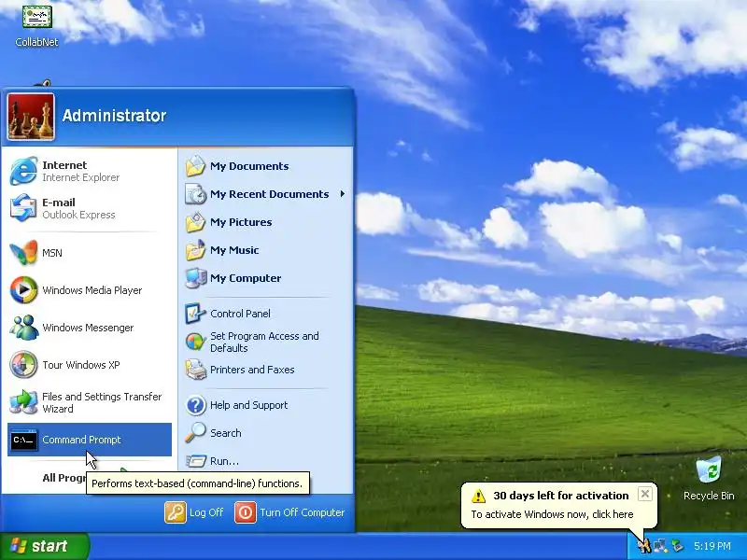Expand the My Recent Documents submenu arrow
The image size is (747, 560).
click(x=343, y=194)
